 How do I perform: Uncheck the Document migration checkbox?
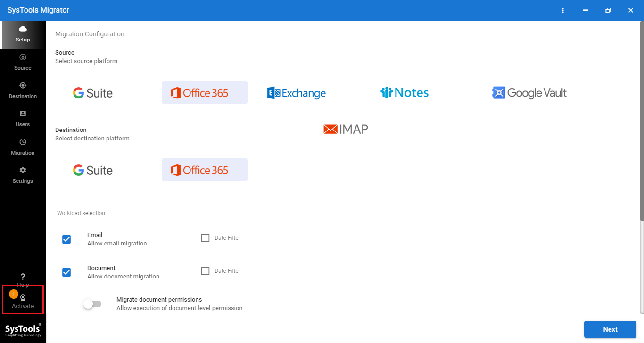coord(66,272)
